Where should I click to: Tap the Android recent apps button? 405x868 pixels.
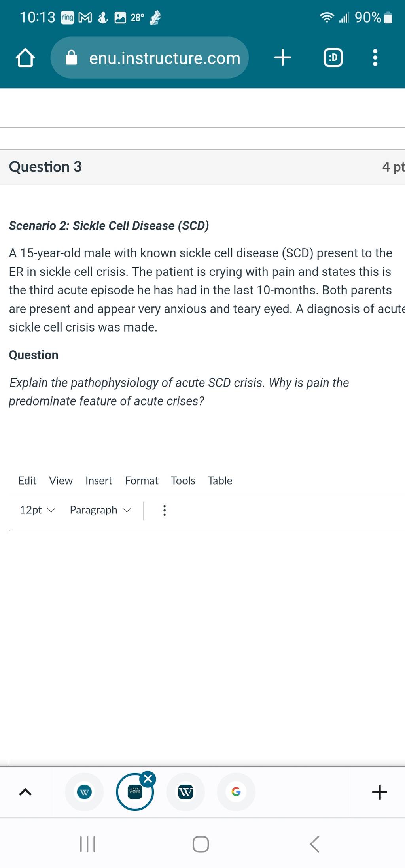coord(87,844)
